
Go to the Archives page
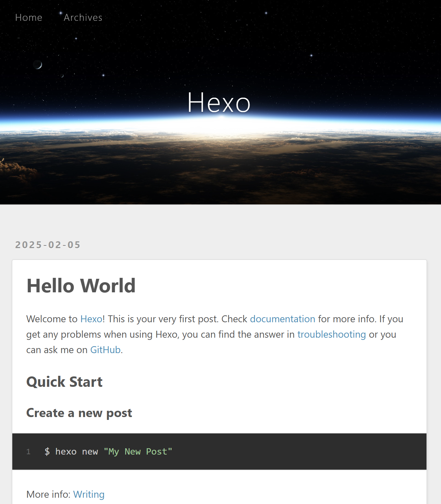[x=83, y=18]
